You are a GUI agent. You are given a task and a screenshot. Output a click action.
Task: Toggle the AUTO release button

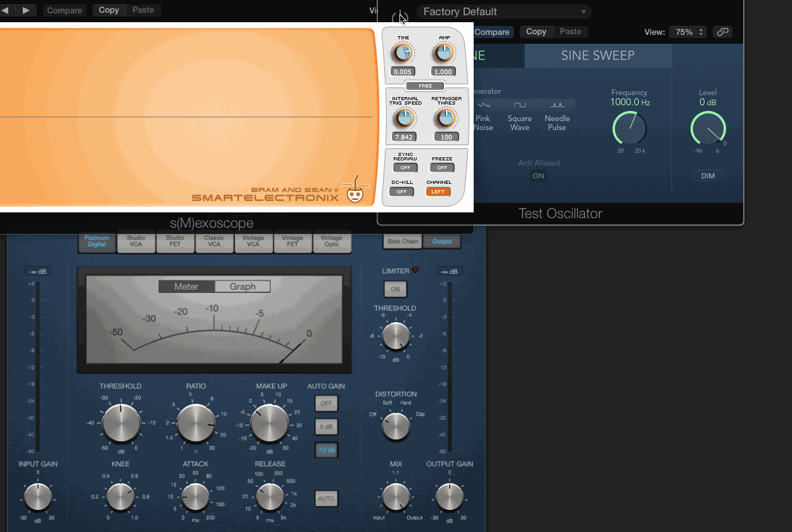pos(327,498)
